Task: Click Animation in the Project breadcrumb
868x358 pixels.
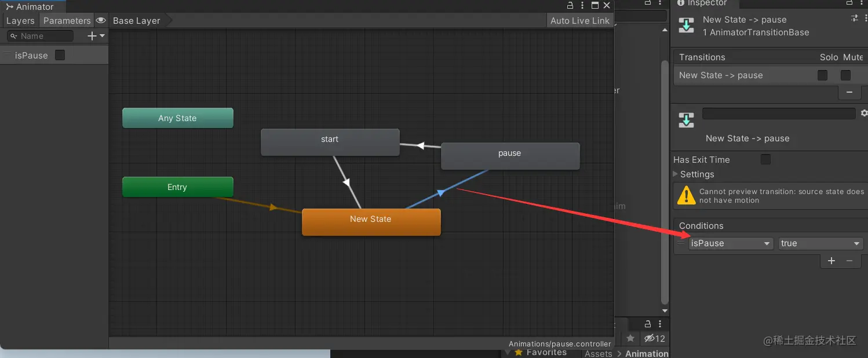Action: 647,353
